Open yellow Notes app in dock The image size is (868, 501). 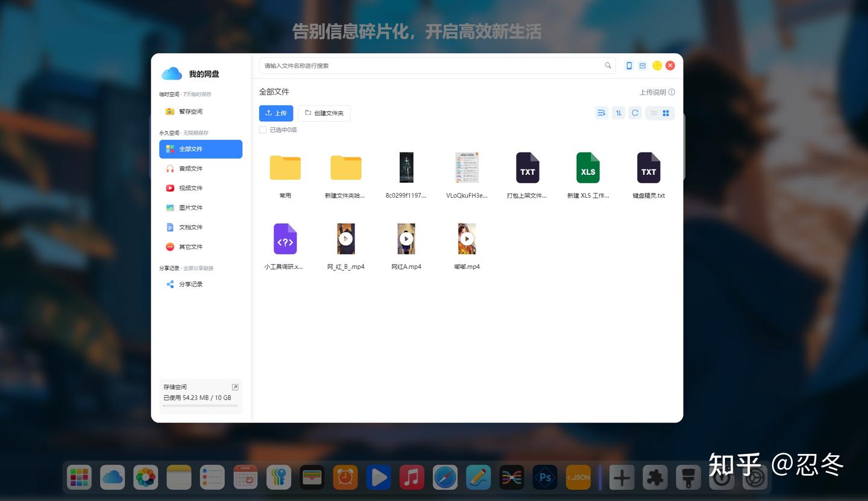(179, 477)
